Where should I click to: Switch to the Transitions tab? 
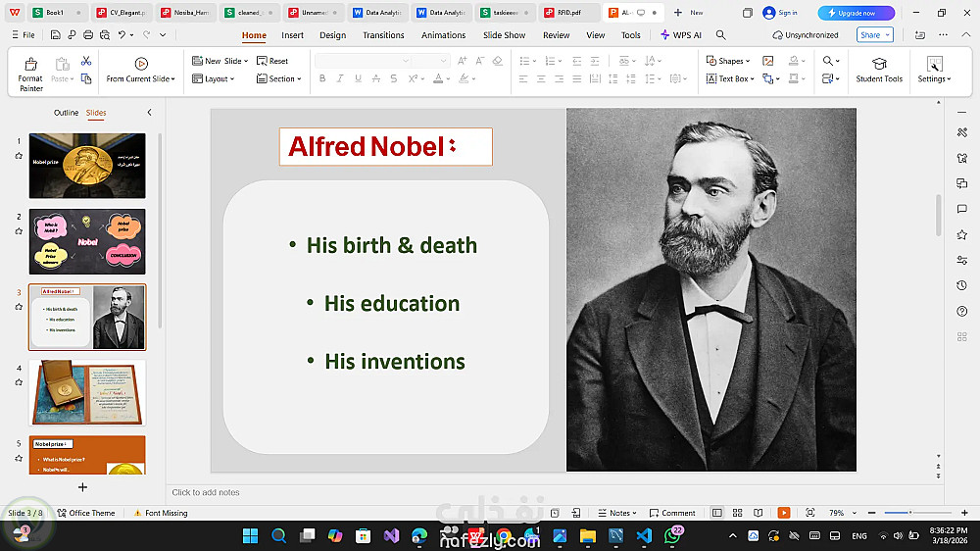pyautogui.click(x=383, y=35)
